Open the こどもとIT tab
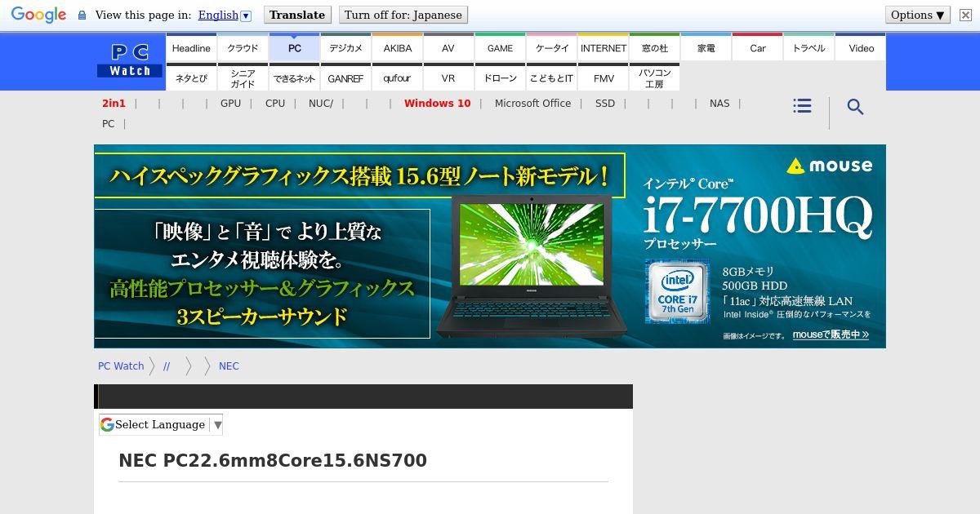 (551, 78)
